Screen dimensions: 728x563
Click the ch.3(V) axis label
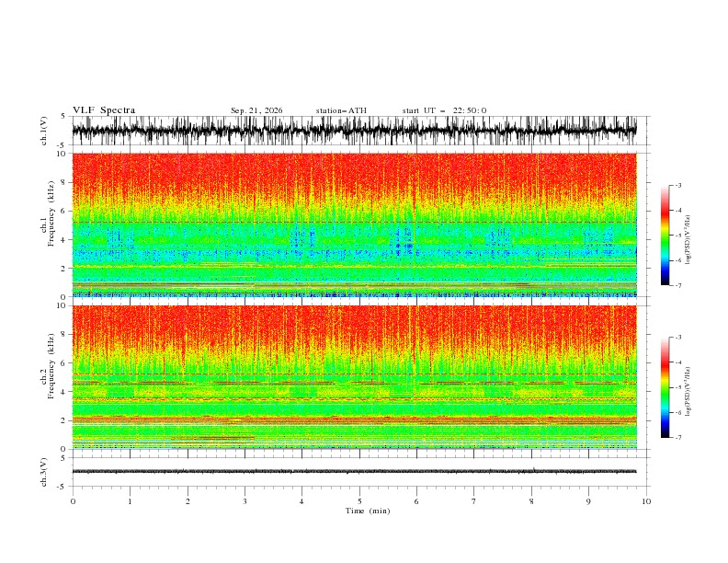(x=44, y=472)
